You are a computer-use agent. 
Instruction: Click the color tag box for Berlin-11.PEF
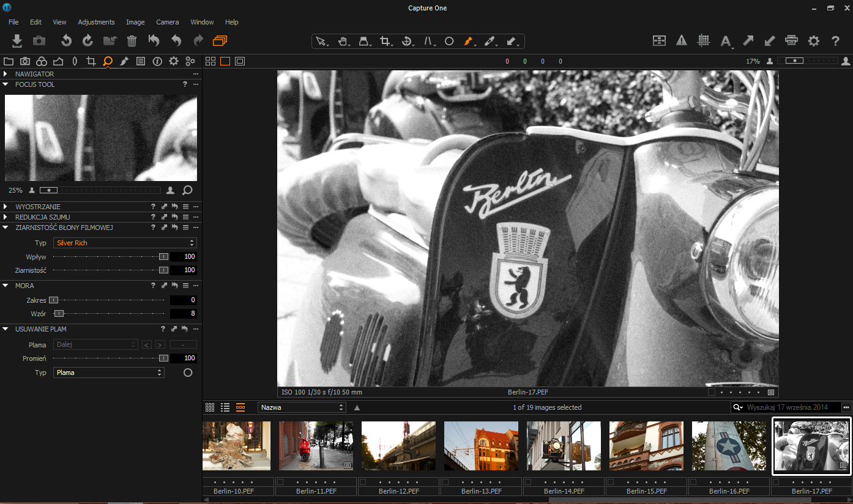[x=281, y=482]
